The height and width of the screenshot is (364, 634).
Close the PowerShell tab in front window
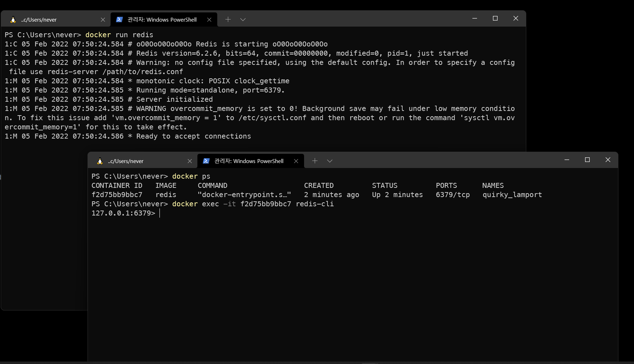(x=296, y=161)
